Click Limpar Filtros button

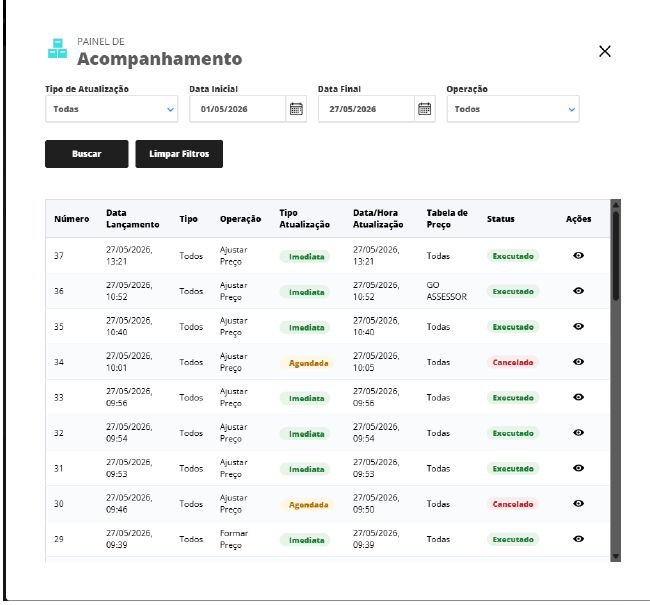[179, 154]
